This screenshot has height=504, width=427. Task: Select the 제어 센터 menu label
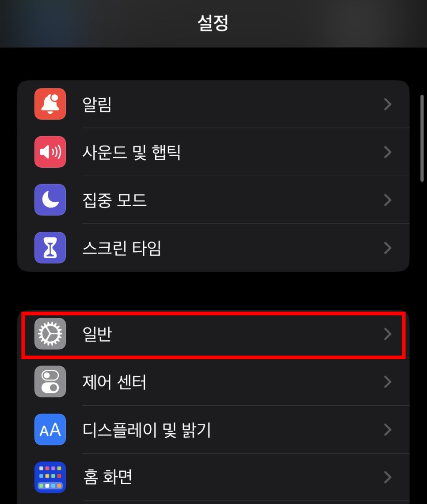114,382
